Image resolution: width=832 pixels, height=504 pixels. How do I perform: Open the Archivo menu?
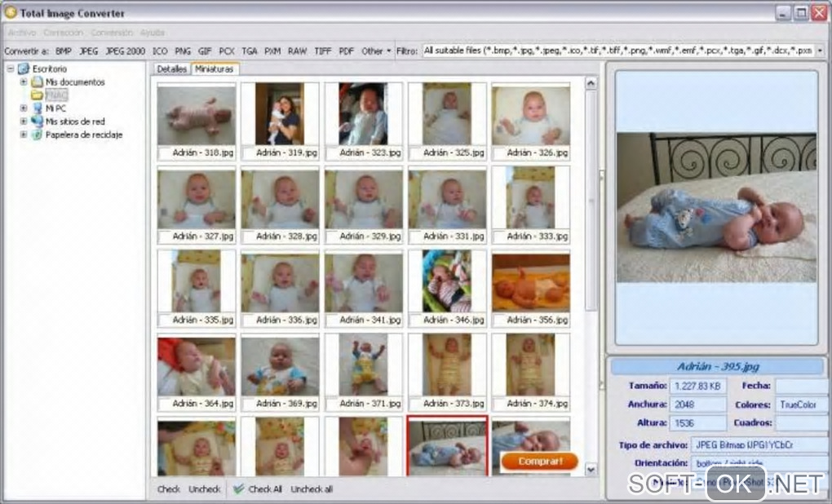22,33
